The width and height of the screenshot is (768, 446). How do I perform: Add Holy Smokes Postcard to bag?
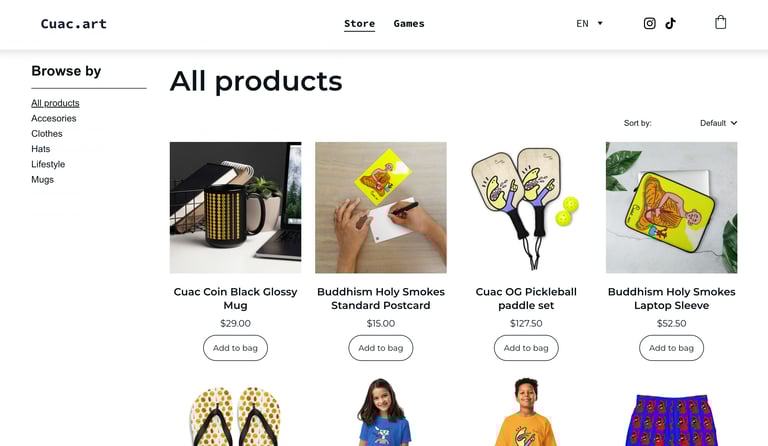[381, 348]
